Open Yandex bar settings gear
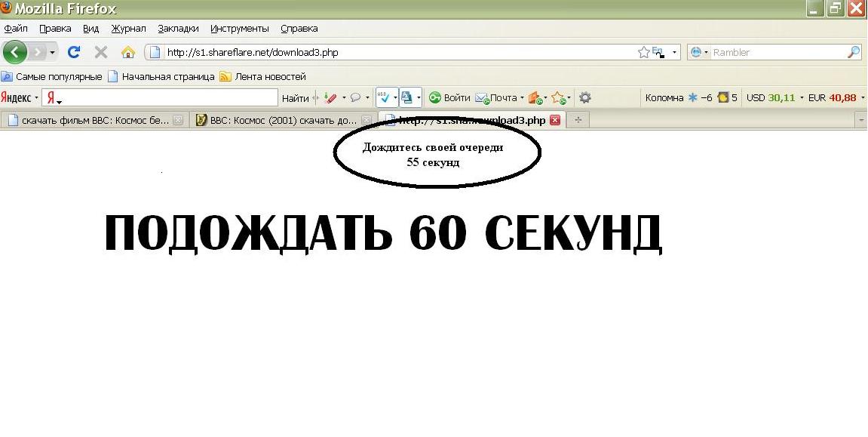Screen dimensions: 868x437 [x=584, y=97]
